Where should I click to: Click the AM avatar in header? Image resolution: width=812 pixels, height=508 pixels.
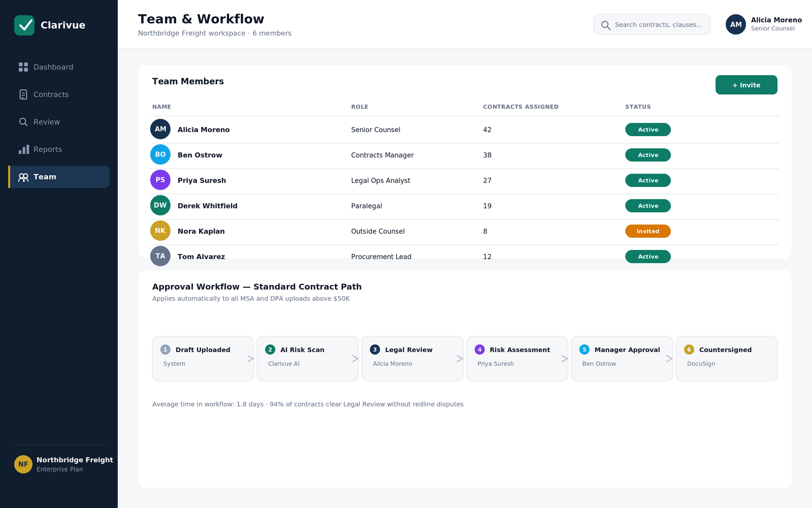pos(736,24)
